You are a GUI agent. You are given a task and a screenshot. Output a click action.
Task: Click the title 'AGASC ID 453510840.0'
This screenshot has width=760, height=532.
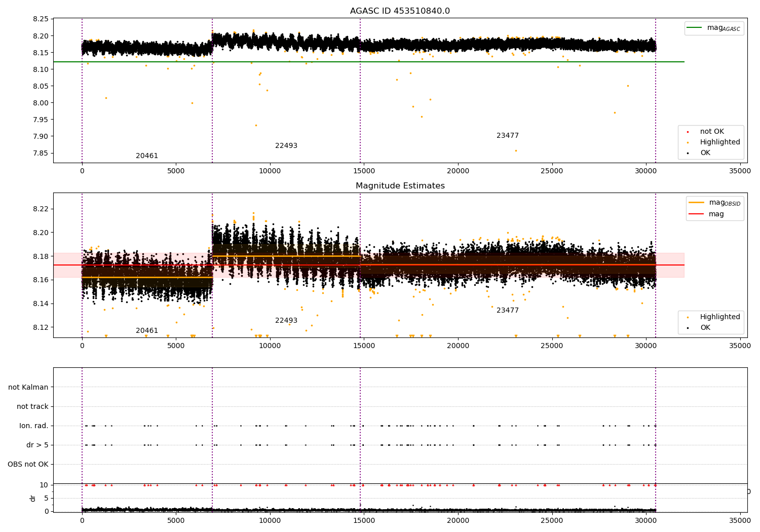pyautogui.click(x=400, y=11)
